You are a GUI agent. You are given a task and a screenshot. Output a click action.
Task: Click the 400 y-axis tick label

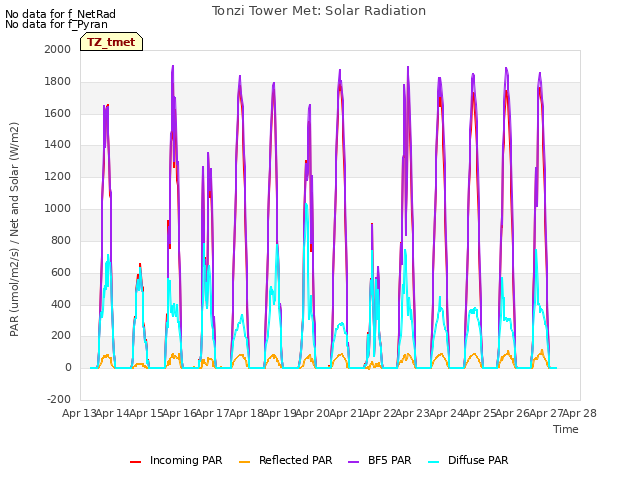[61, 304]
